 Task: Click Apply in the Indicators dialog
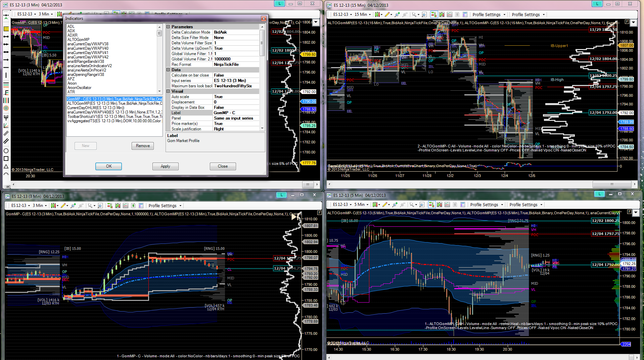tap(165, 166)
